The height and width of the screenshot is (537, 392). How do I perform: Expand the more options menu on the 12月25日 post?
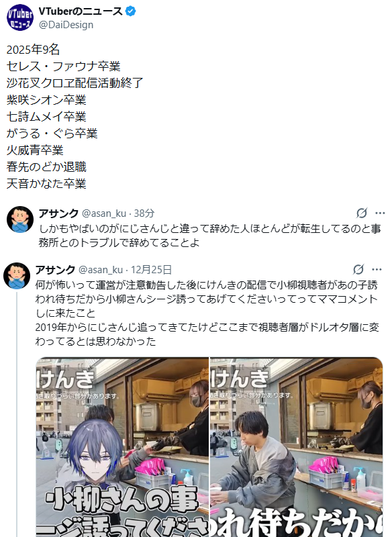[377, 270]
